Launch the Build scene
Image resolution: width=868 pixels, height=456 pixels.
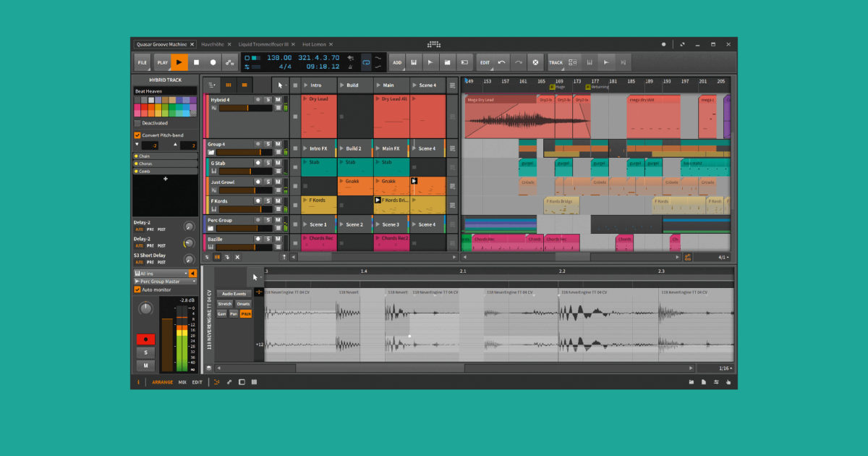(x=341, y=85)
